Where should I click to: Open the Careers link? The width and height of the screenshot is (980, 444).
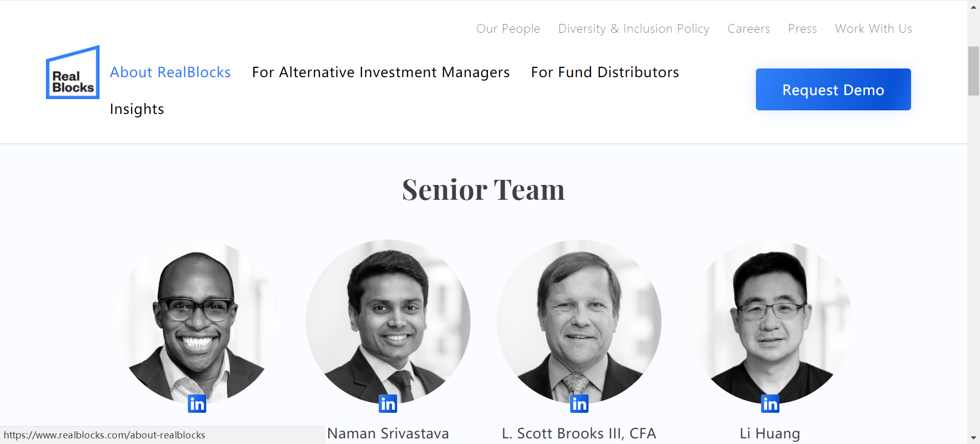coord(748,29)
